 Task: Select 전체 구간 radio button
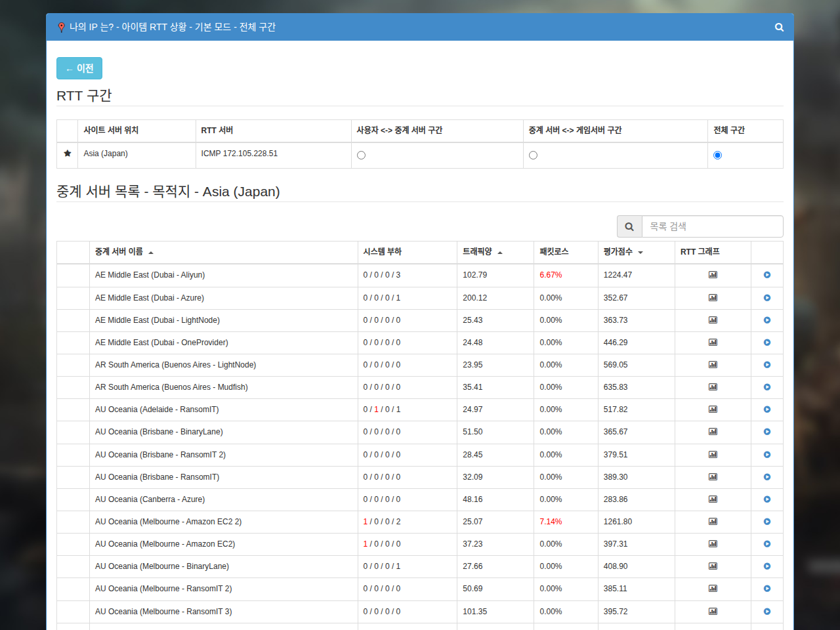tap(717, 156)
